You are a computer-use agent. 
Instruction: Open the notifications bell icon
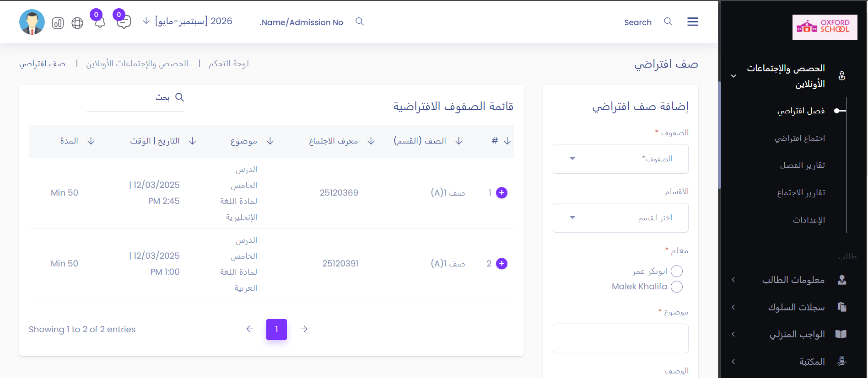click(100, 22)
